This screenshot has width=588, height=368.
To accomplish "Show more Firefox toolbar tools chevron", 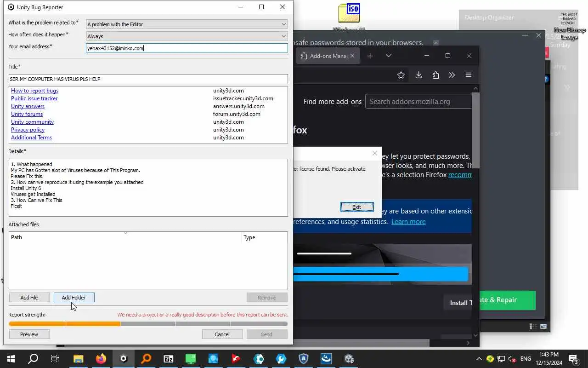I will pos(452,75).
